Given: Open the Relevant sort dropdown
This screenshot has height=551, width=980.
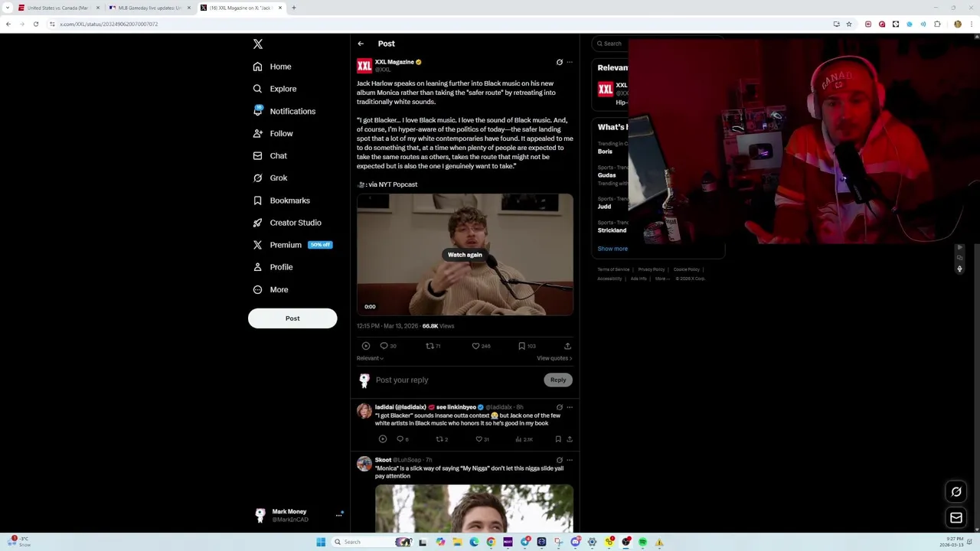Looking at the screenshot, I should 370,358.
